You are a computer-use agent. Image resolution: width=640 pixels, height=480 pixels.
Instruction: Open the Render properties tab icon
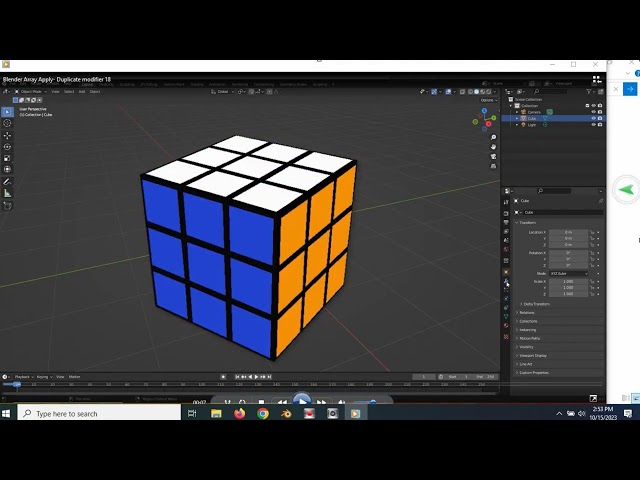point(506,213)
